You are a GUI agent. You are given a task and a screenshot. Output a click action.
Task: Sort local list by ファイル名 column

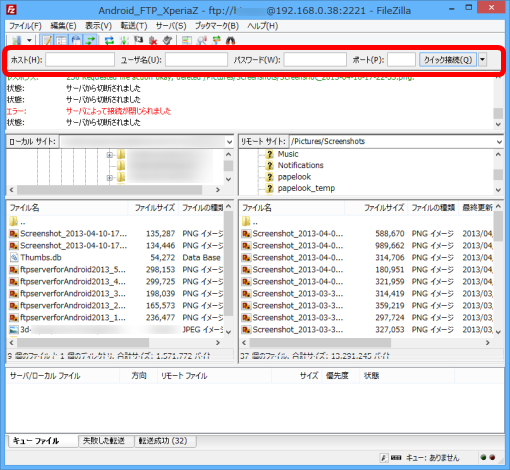[x=68, y=208]
